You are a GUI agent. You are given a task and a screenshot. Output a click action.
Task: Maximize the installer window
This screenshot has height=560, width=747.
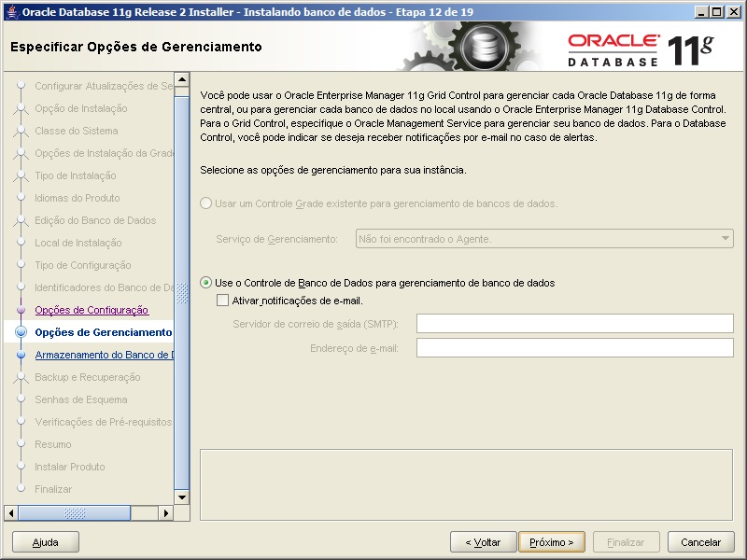pyautogui.click(x=717, y=12)
